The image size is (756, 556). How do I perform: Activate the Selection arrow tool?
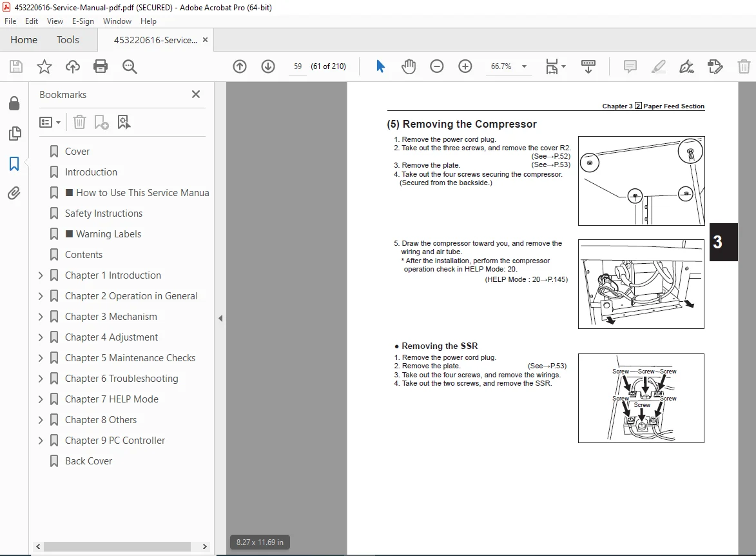[380, 66]
